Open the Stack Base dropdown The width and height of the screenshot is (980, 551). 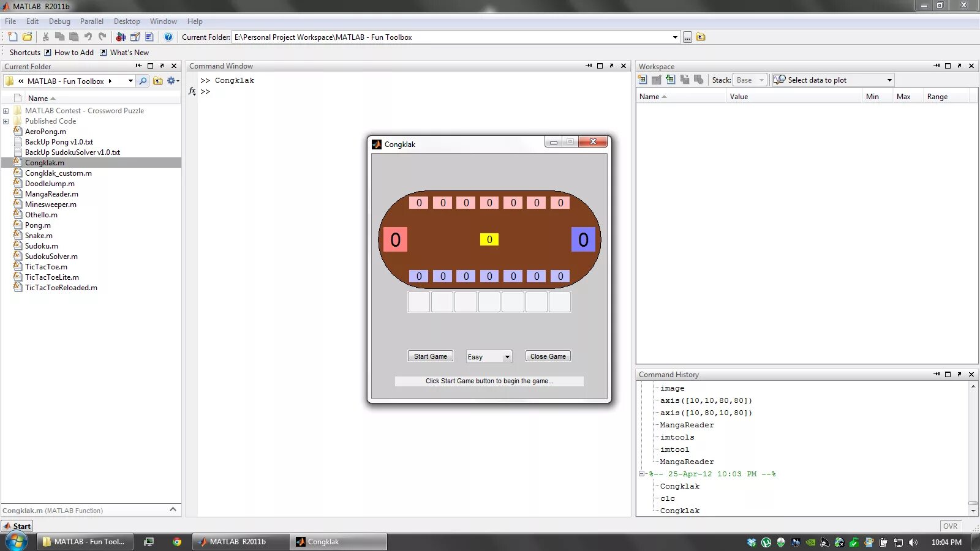click(750, 80)
